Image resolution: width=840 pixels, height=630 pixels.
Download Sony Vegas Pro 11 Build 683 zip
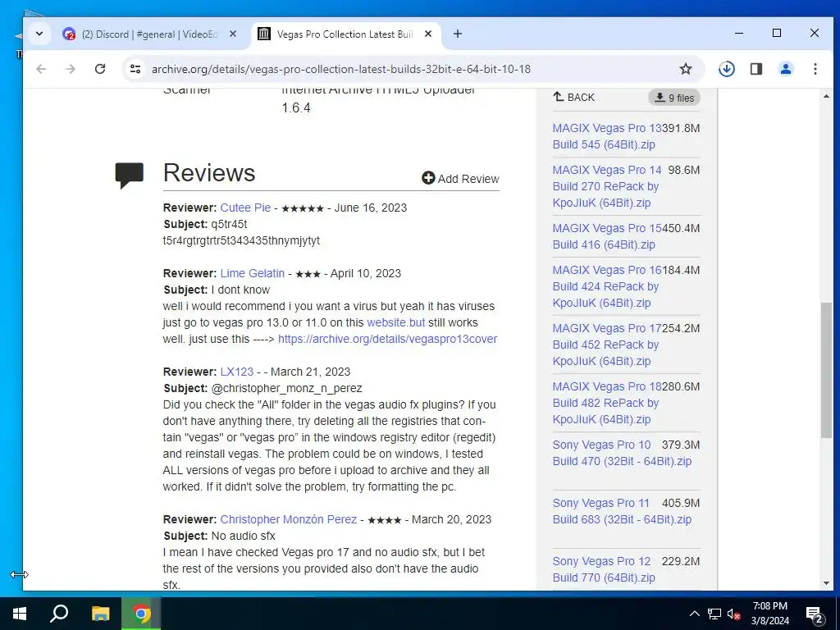622,511
